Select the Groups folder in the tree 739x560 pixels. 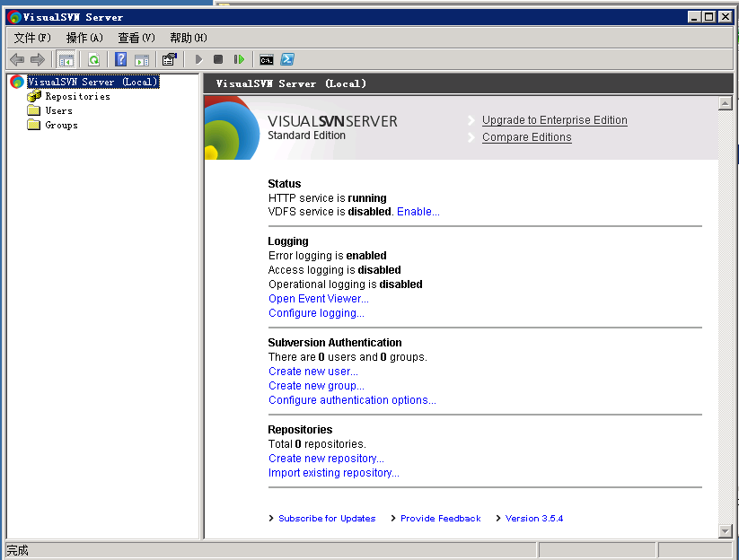61,126
